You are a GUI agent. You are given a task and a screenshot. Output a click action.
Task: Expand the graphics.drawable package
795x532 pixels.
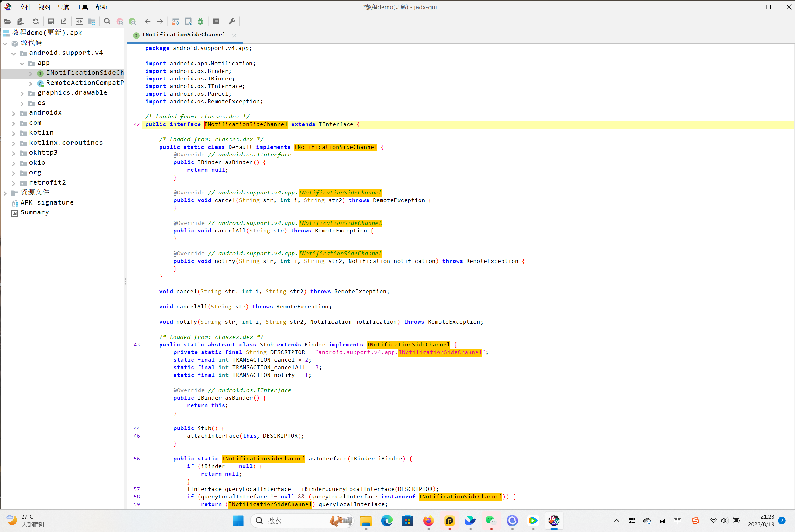[x=22, y=93]
